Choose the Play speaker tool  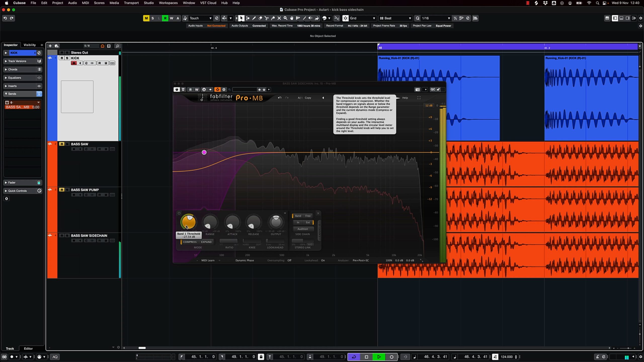[311, 18]
